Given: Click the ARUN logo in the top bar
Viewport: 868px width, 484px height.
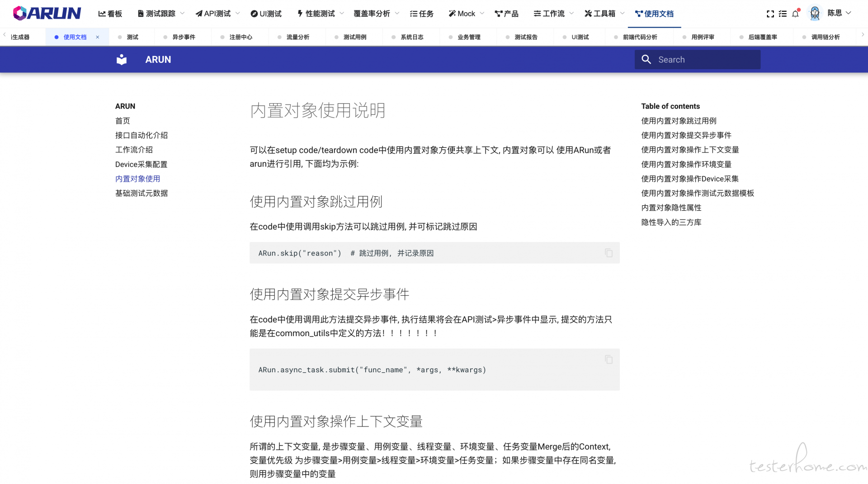Looking at the screenshot, I should pos(47,13).
